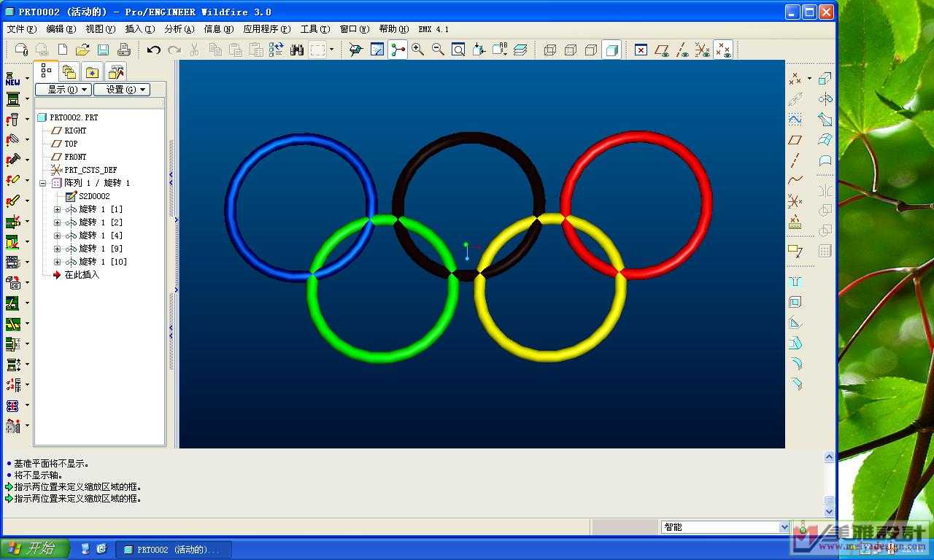Select the Round tool
The height and width of the screenshot is (560, 934).
[x=795, y=363]
